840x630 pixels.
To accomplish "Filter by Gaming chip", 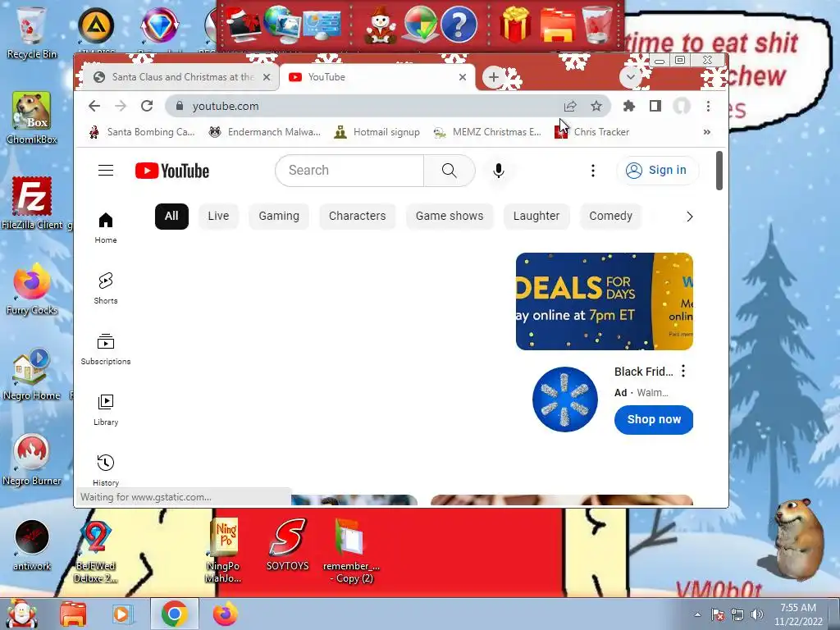I will [x=279, y=216].
